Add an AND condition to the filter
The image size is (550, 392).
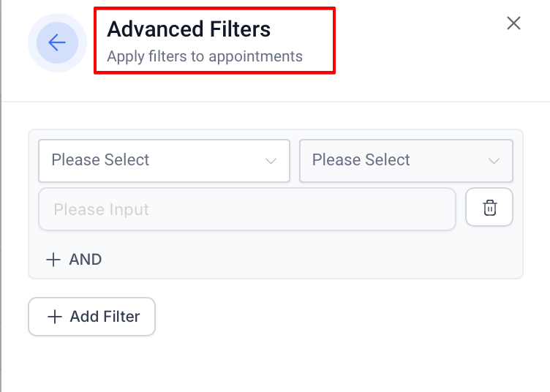point(74,260)
